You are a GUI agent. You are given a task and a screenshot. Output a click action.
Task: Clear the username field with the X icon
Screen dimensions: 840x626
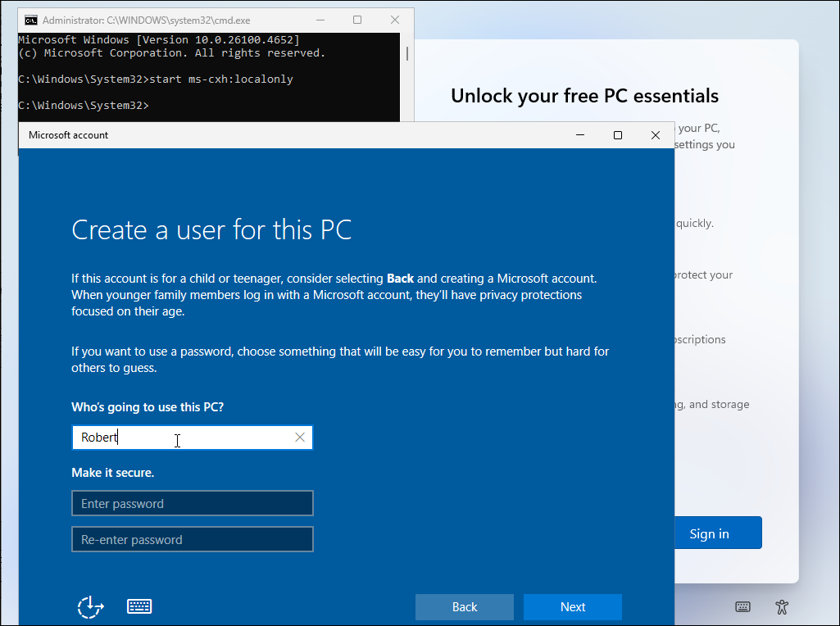coord(300,438)
